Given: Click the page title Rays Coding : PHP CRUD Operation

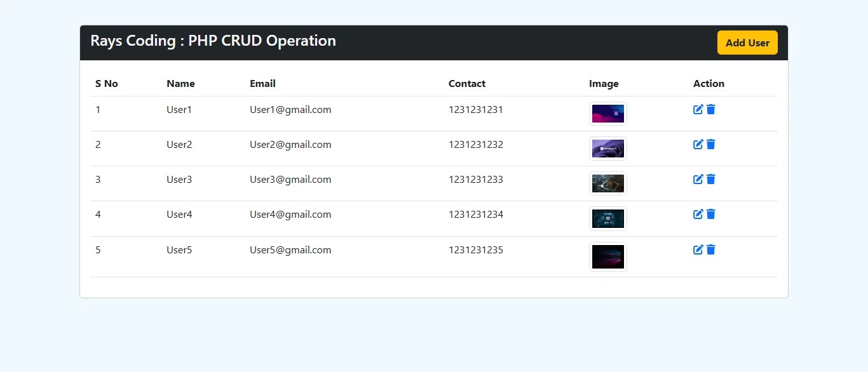Looking at the screenshot, I should pyautogui.click(x=213, y=41).
